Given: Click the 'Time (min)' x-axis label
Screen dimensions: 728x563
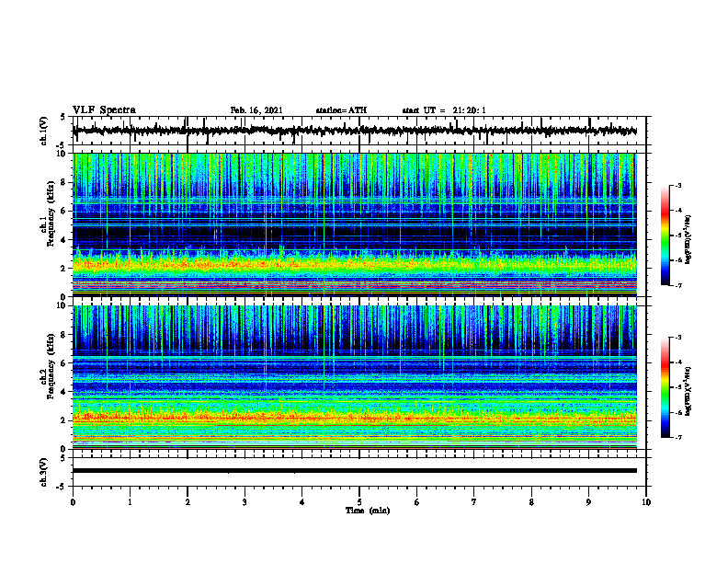Looking at the screenshot, I should [368, 511].
